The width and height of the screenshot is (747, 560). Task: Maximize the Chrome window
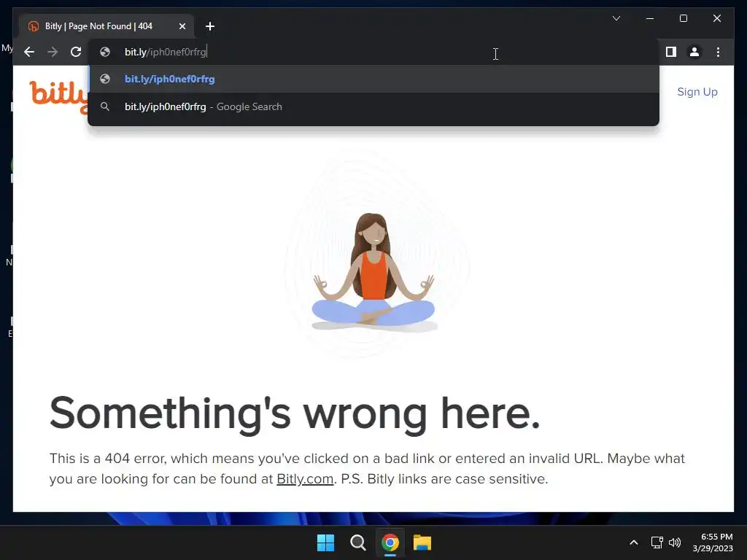(683, 18)
